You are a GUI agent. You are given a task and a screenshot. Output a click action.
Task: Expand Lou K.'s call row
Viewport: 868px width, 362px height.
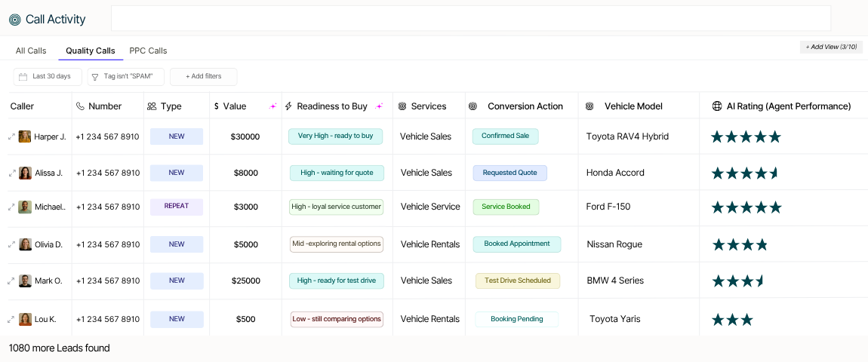(x=11, y=319)
